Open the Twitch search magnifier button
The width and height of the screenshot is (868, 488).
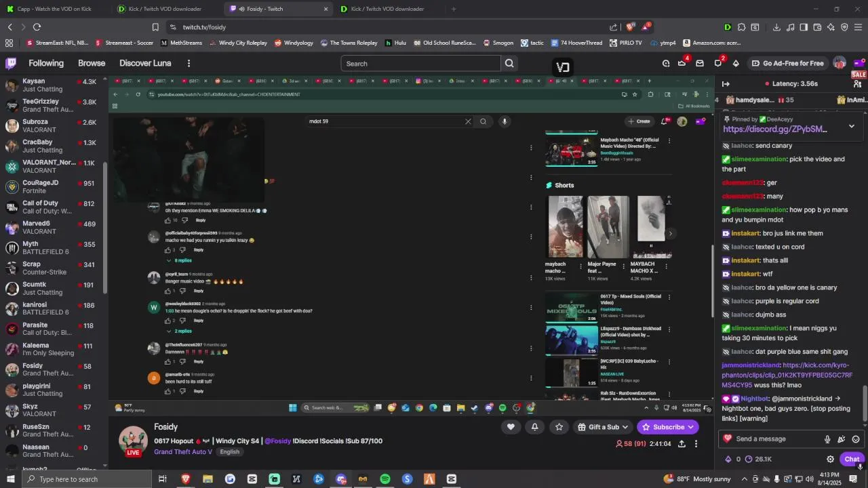click(x=509, y=63)
